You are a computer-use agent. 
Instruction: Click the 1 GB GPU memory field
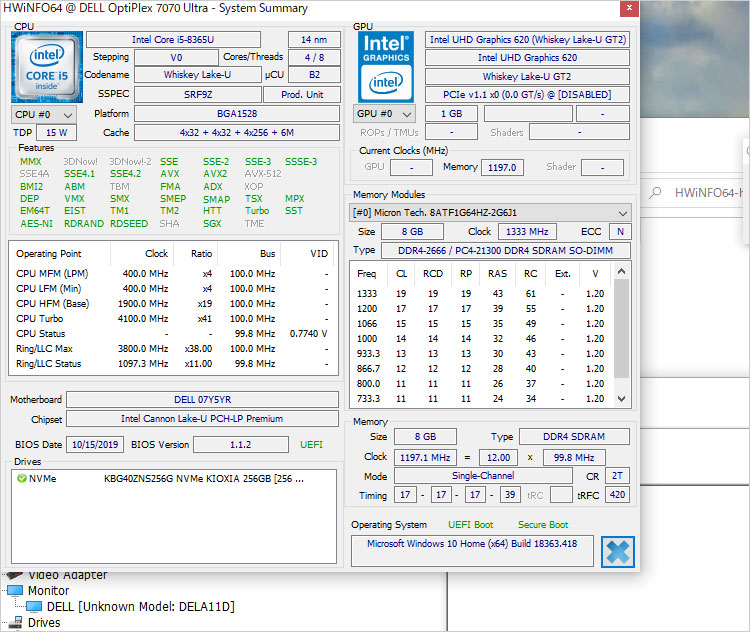(x=452, y=114)
